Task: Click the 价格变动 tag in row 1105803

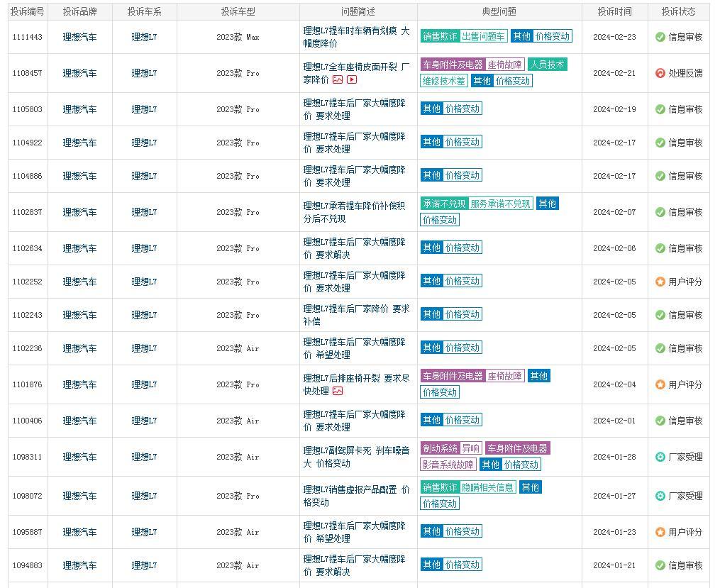Action: pos(463,109)
